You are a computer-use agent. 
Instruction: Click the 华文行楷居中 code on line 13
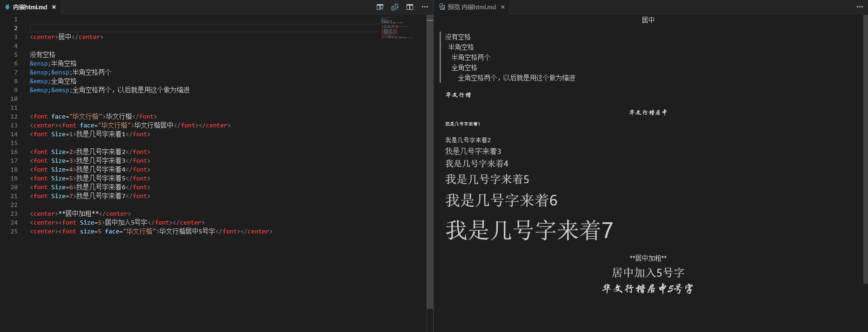tap(130, 125)
